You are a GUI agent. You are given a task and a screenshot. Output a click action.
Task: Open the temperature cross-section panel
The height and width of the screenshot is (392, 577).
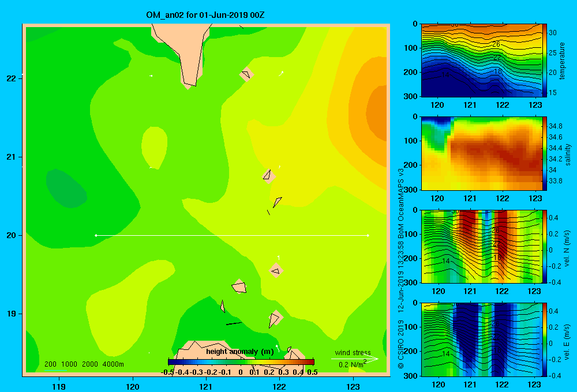click(x=482, y=61)
